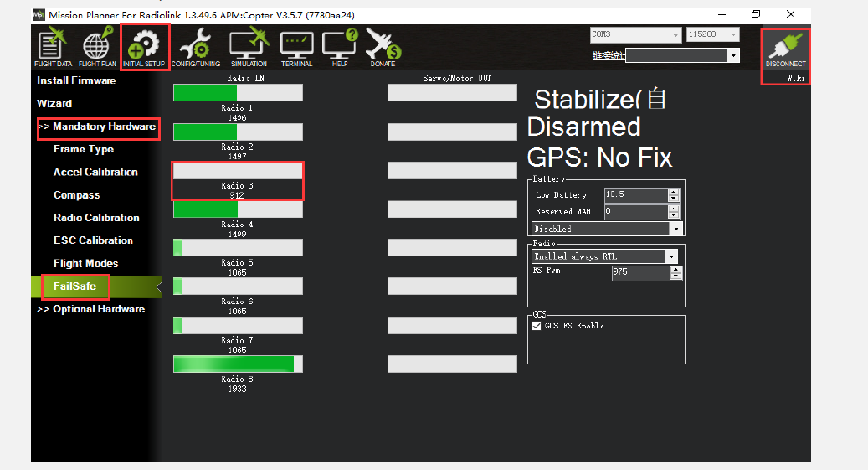Open Config/Tuning wrench icon
The width and height of the screenshot is (868, 470).
pyautogui.click(x=196, y=49)
